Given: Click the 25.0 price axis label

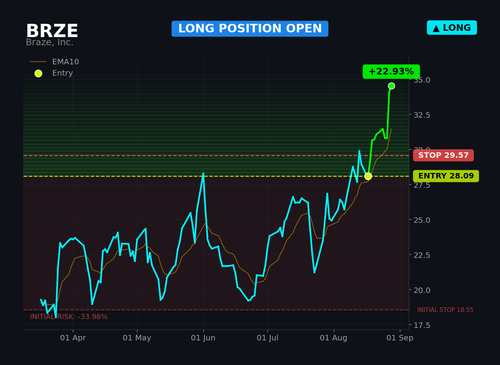Looking at the screenshot, I should point(422,220).
